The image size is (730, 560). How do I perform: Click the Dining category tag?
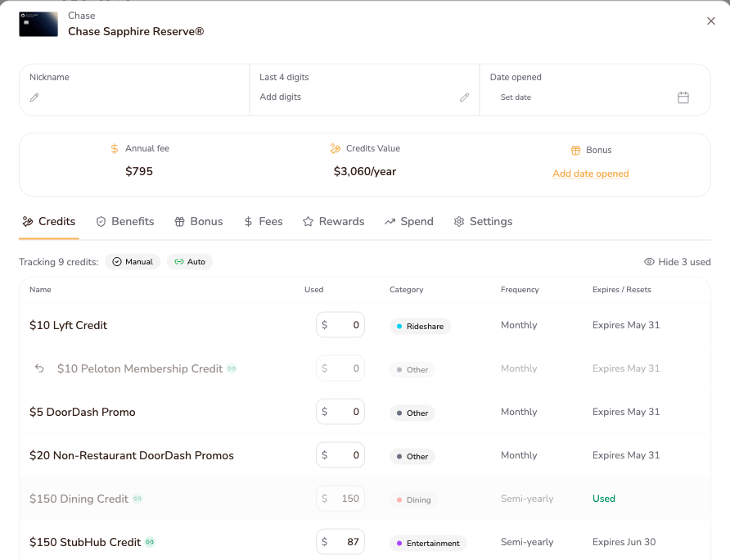(x=413, y=500)
